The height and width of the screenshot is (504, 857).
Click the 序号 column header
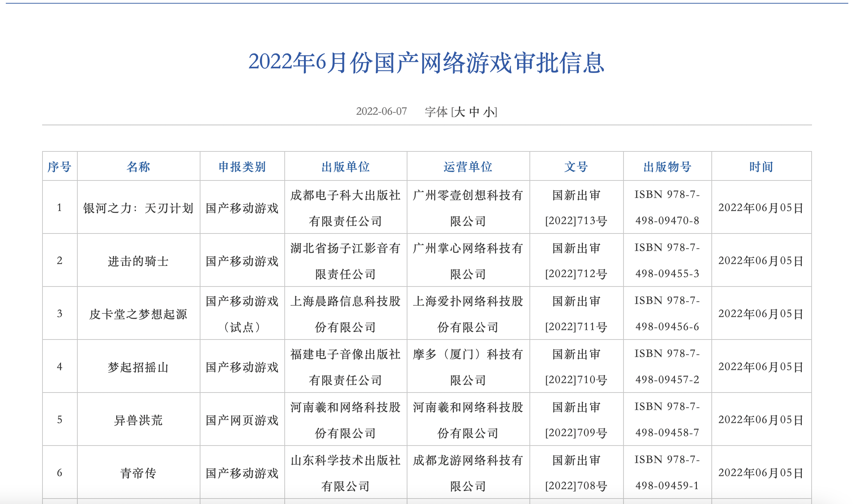(60, 167)
